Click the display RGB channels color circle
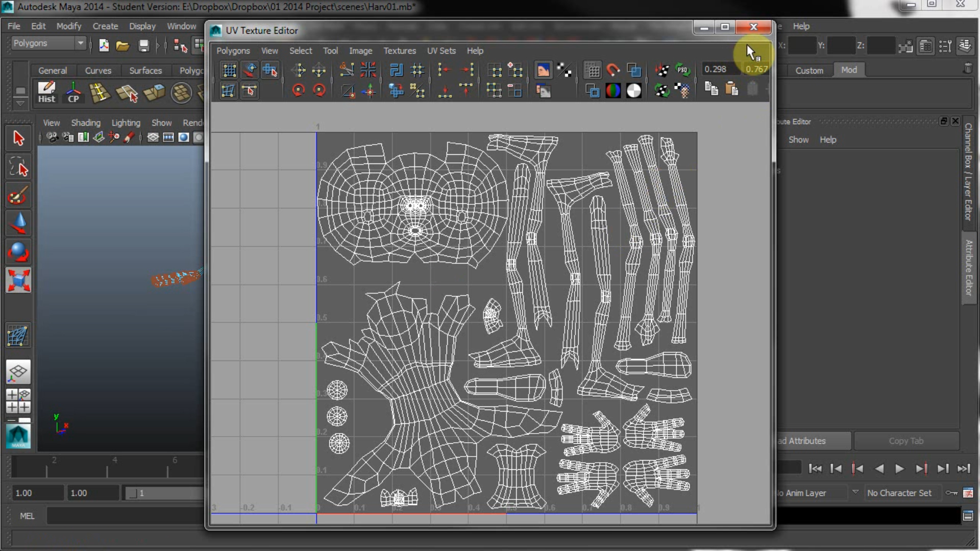Screen dimensions: 980x551 tap(613, 91)
